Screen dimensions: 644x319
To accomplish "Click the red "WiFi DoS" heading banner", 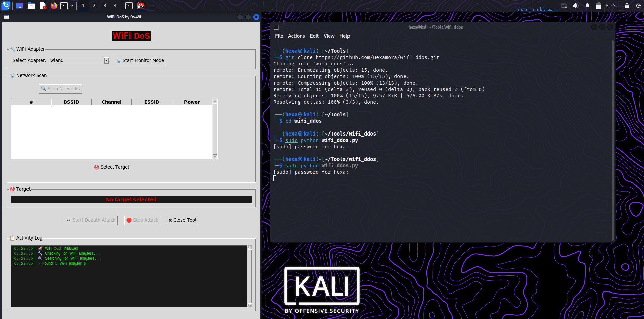I will pos(131,36).
